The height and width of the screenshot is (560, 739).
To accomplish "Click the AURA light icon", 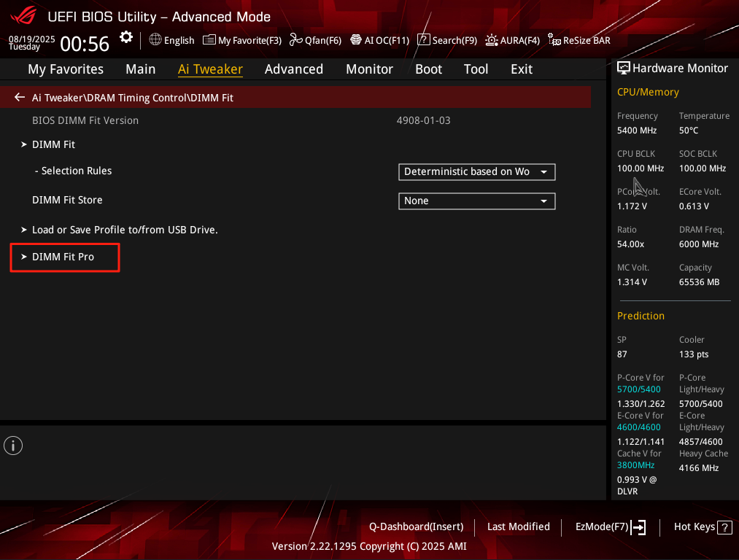I will point(492,40).
